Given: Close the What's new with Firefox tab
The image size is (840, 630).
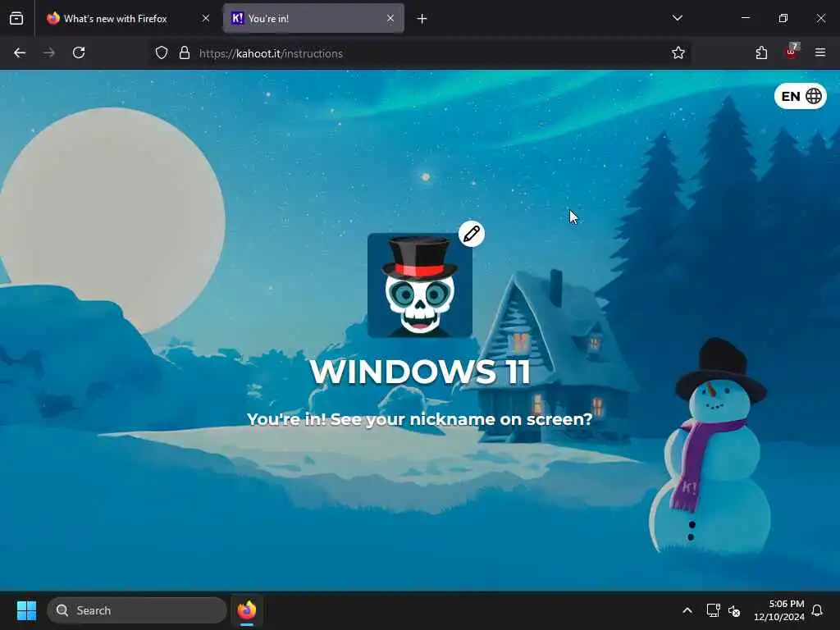Looking at the screenshot, I should click(x=206, y=18).
